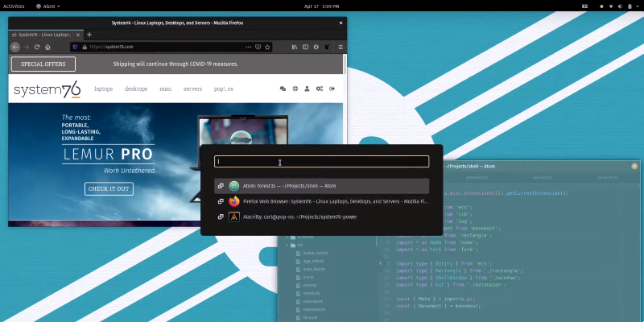Open a new Firefox tab with the plus button

coord(89,35)
